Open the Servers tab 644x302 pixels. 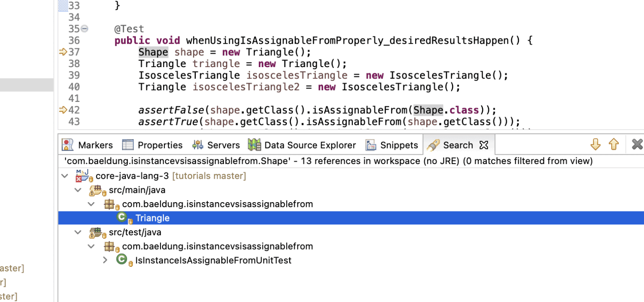pyautogui.click(x=216, y=145)
